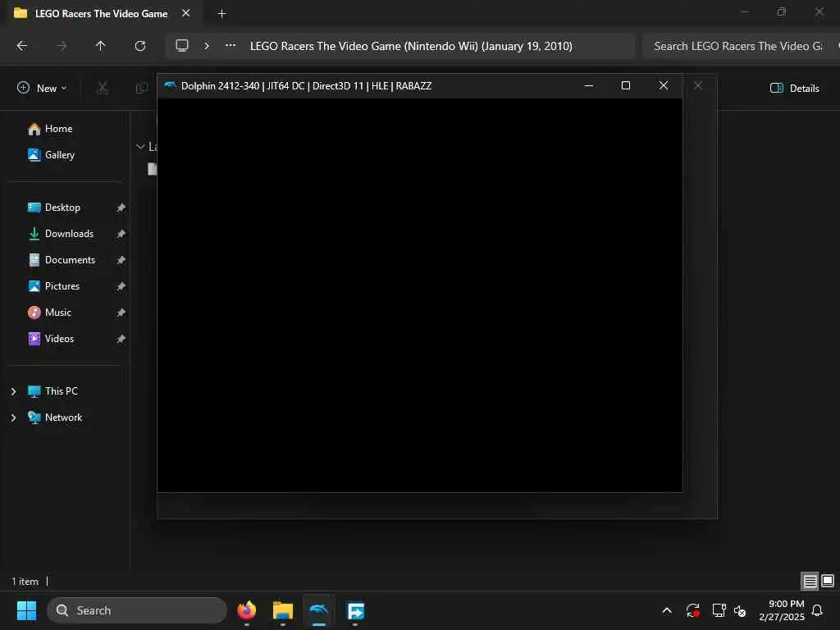Minimize the Dolphin game window
The height and width of the screenshot is (630, 840).
[589, 85]
